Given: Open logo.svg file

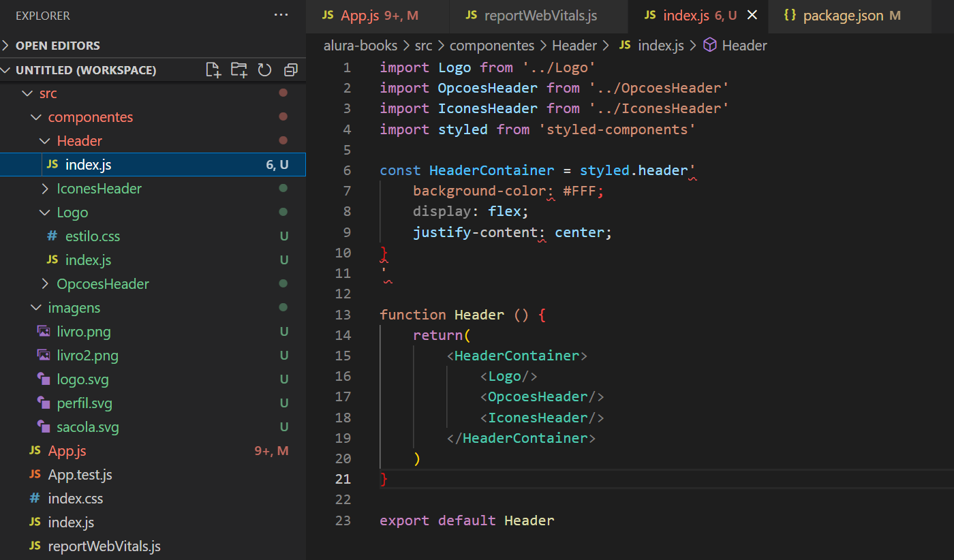Looking at the screenshot, I should pyautogui.click(x=153, y=379).
